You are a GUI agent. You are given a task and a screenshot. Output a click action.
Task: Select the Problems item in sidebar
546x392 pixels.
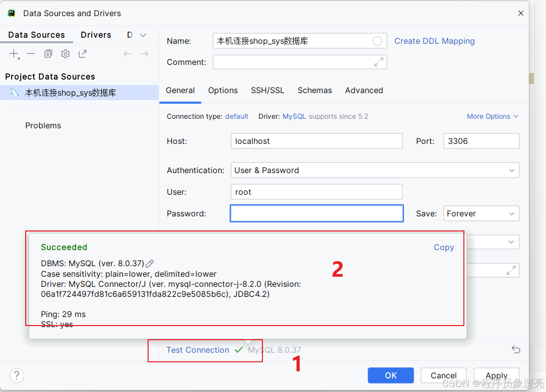[x=43, y=126]
